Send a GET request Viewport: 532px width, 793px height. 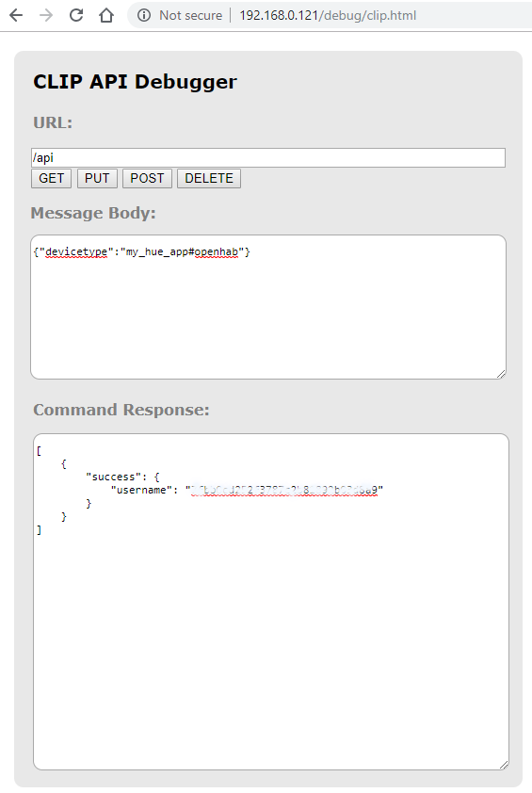51,179
